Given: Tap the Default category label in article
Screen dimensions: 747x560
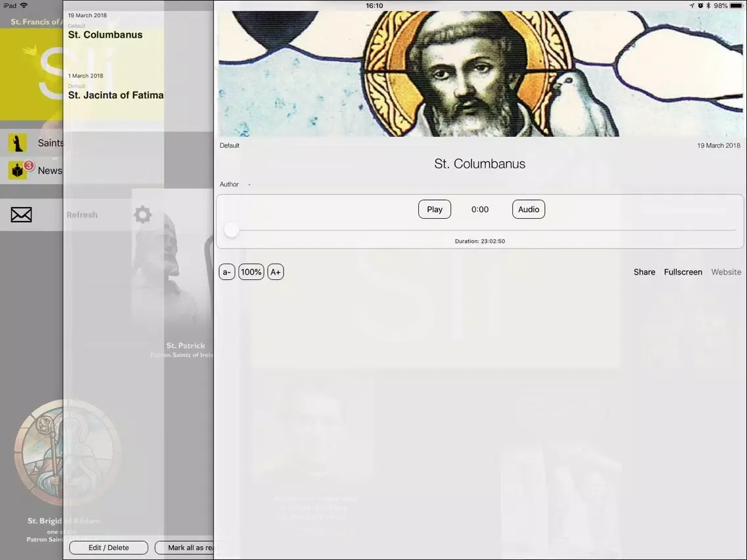Looking at the screenshot, I should coord(229,146).
